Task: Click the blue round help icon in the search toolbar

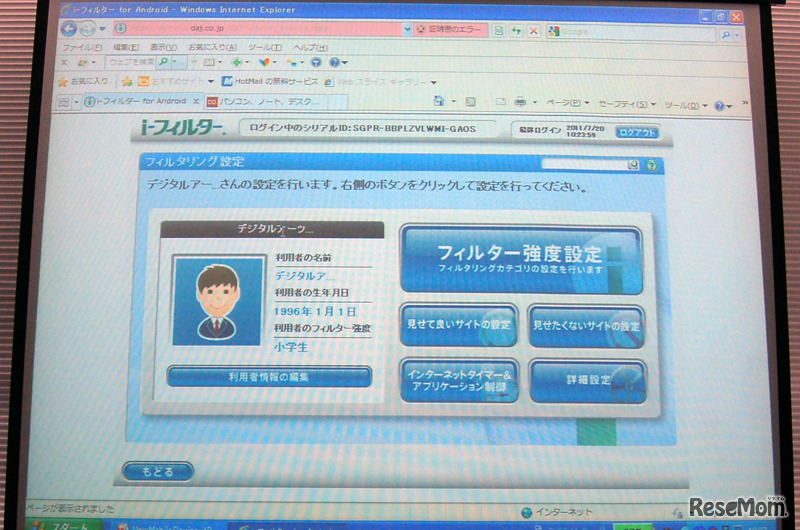Action: pos(334,62)
